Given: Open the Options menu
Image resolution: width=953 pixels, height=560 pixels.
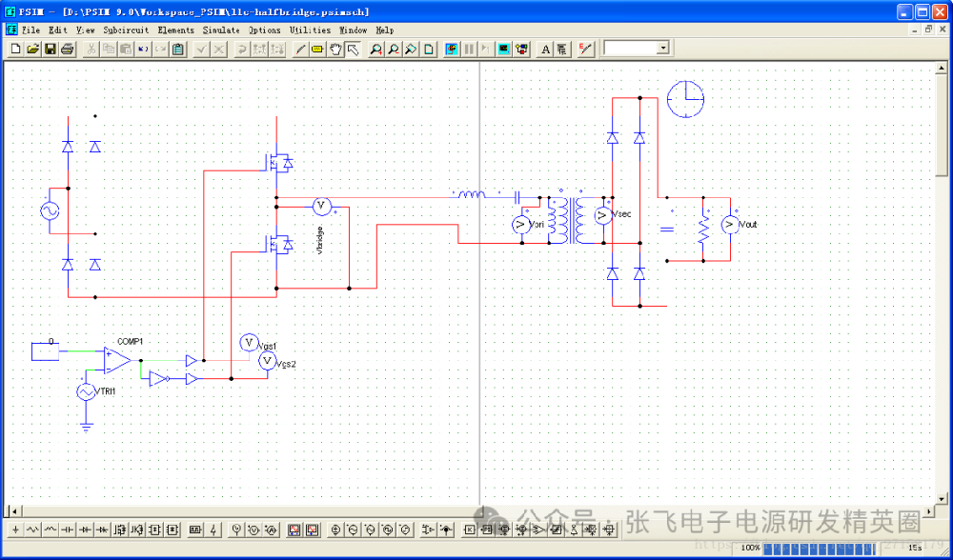Looking at the screenshot, I should click(265, 30).
